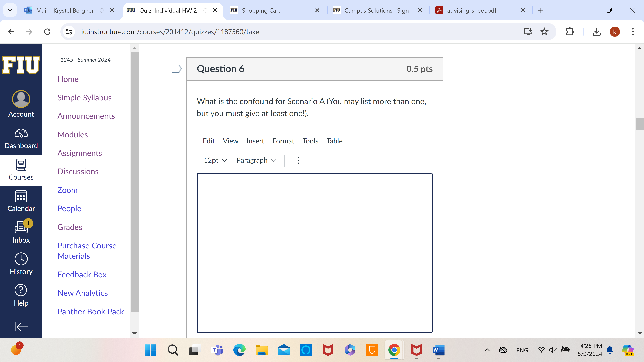Open the Chrome three-dot menu
Image resolution: width=644 pixels, height=362 pixels.
(x=633, y=32)
